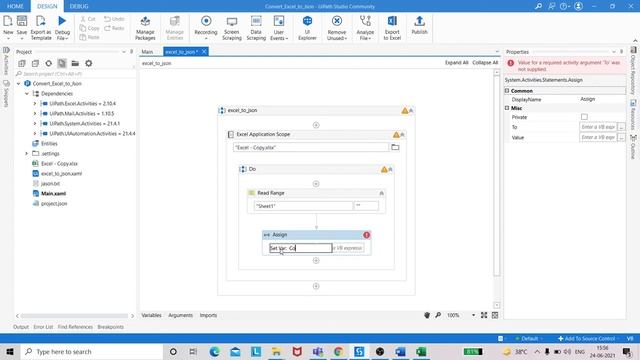
Task: Click Fit to Screen icon
Action: click(x=484, y=315)
